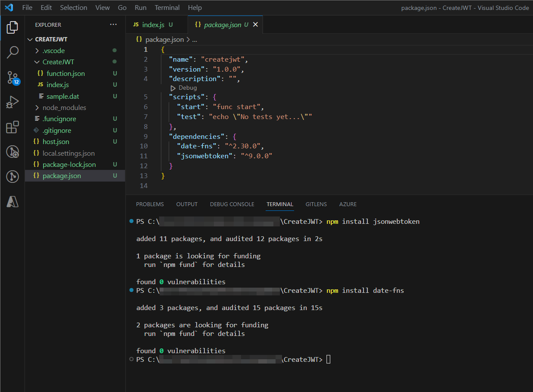533x392 pixels.
Task: Switch to the OUTPUT panel tab
Action: pos(187,204)
